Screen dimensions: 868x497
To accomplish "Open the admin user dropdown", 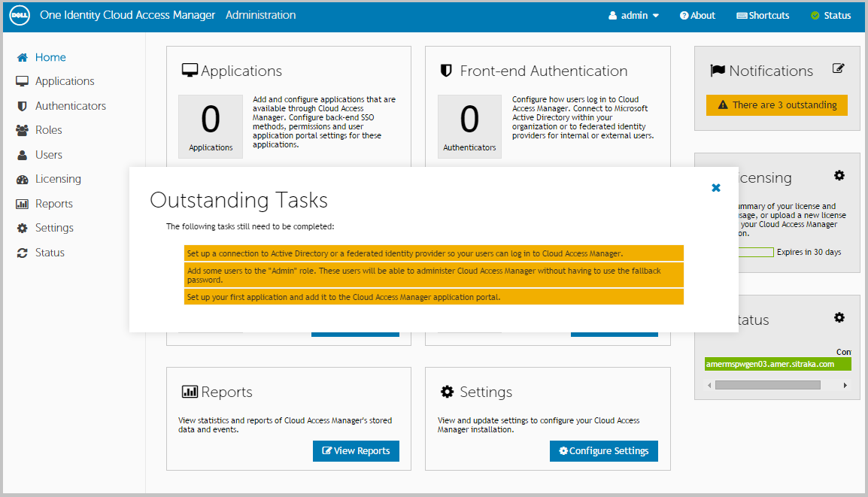I will tap(634, 15).
